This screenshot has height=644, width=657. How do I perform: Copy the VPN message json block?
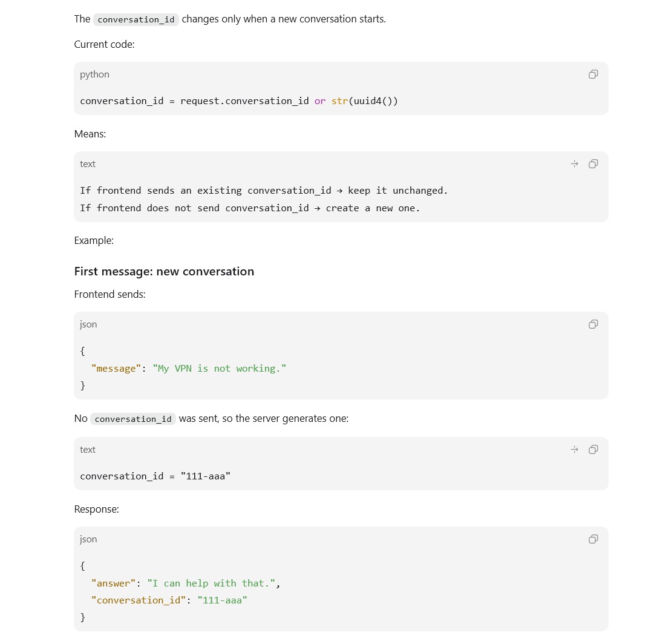click(x=593, y=324)
